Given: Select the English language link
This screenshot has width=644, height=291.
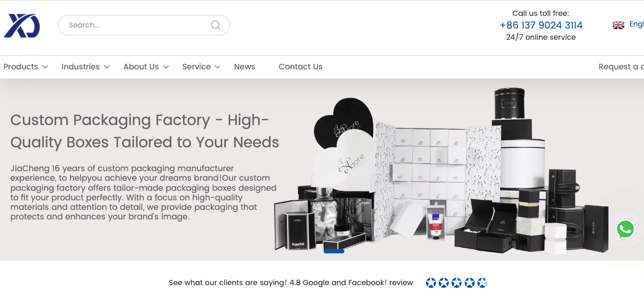Looking at the screenshot, I should click(636, 24).
